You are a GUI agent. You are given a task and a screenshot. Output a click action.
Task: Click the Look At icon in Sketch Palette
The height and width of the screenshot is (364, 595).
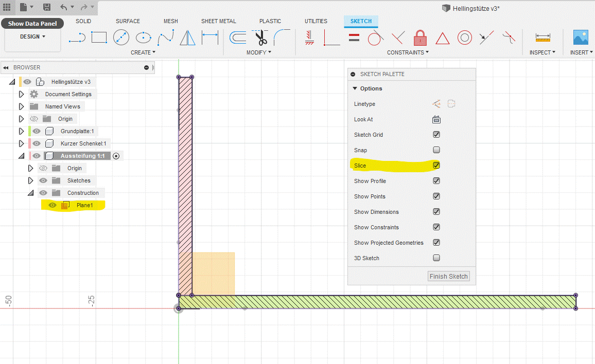pyautogui.click(x=436, y=119)
